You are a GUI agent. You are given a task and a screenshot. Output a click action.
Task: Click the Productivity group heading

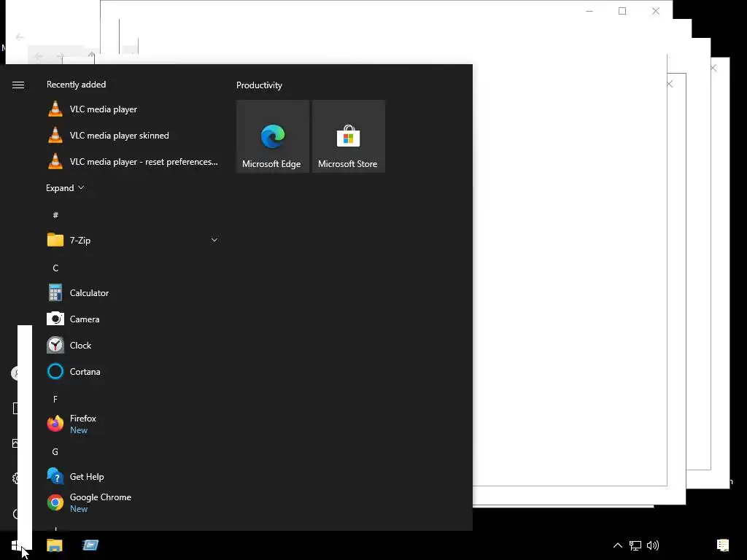point(259,85)
